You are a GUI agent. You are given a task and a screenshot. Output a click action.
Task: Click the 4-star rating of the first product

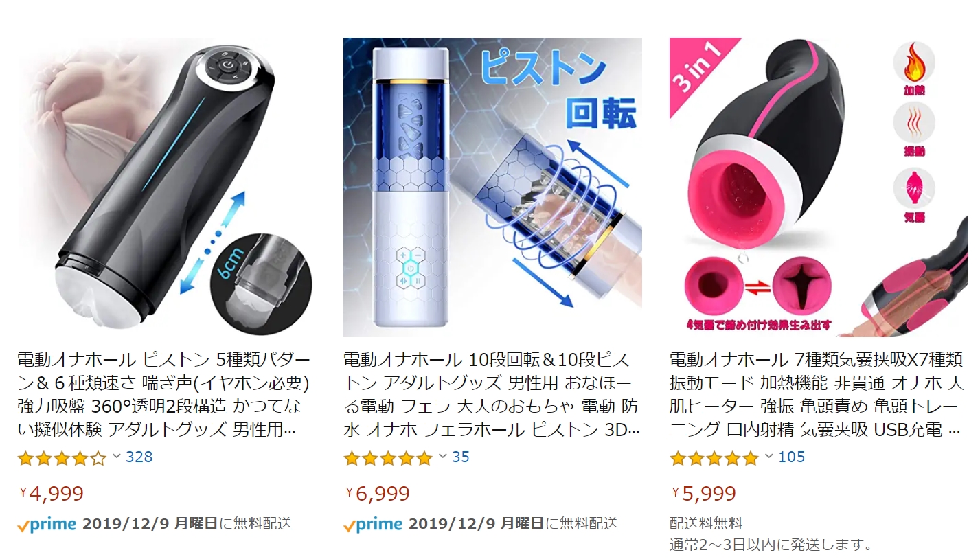[x=62, y=458]
